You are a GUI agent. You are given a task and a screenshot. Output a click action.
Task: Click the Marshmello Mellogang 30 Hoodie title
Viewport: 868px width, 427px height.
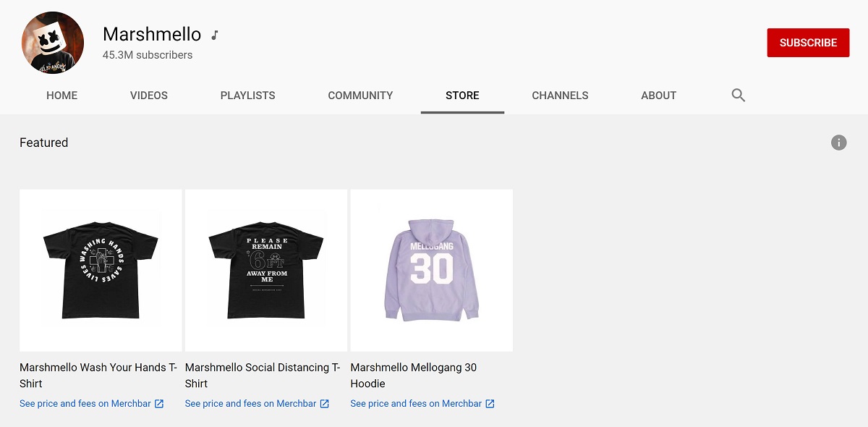coord(414,376)
